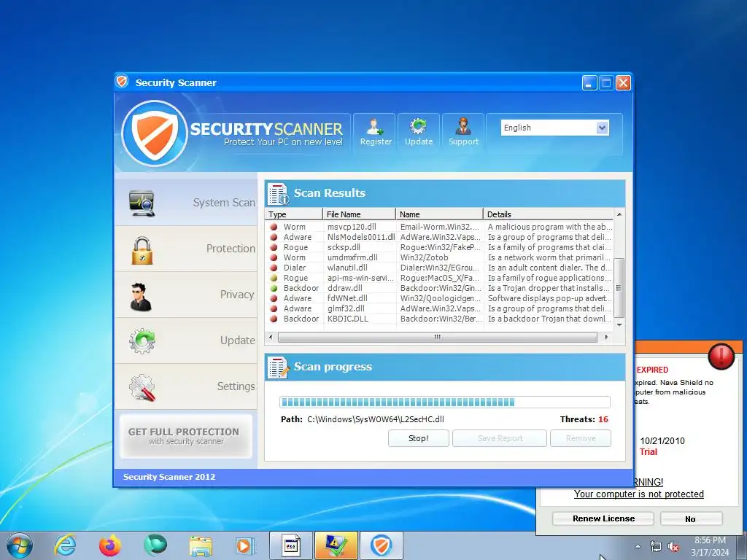Viewport: 747px width, 560px height.
Task: Click the System Scan monitor icon
Action: pyautogui.click(x=142, y=203)
